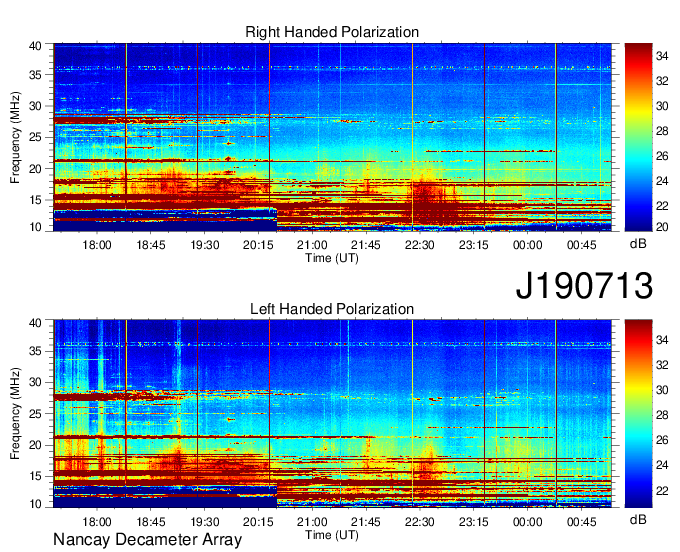This screenshot has width=680, height=552.
Task: Click the right-handed polarization colorbar
Action: click(x=638, y=137)
